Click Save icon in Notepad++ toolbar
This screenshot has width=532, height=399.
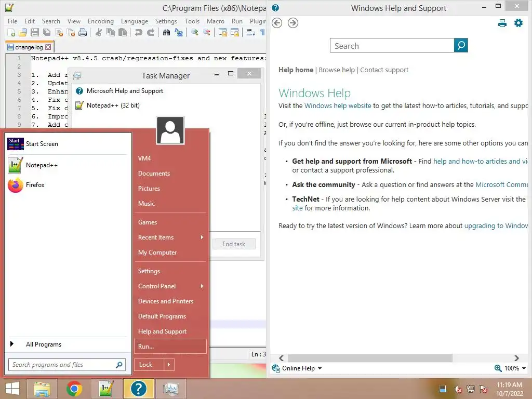(35, 33)
